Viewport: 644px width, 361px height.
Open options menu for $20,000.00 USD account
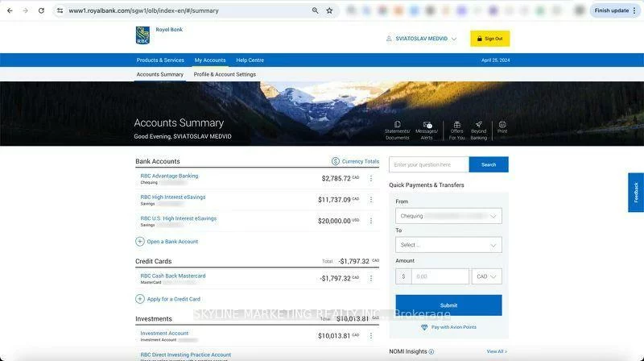click(x=371, y=221)
